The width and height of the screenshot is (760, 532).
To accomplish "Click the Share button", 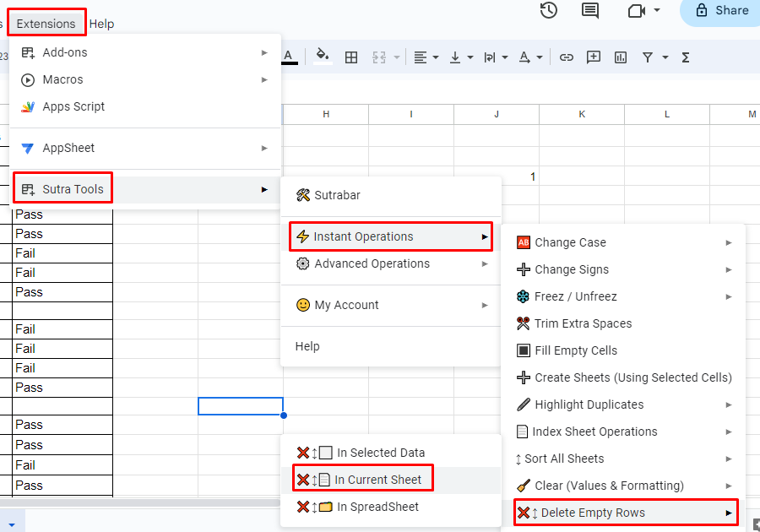I will 722,10.
